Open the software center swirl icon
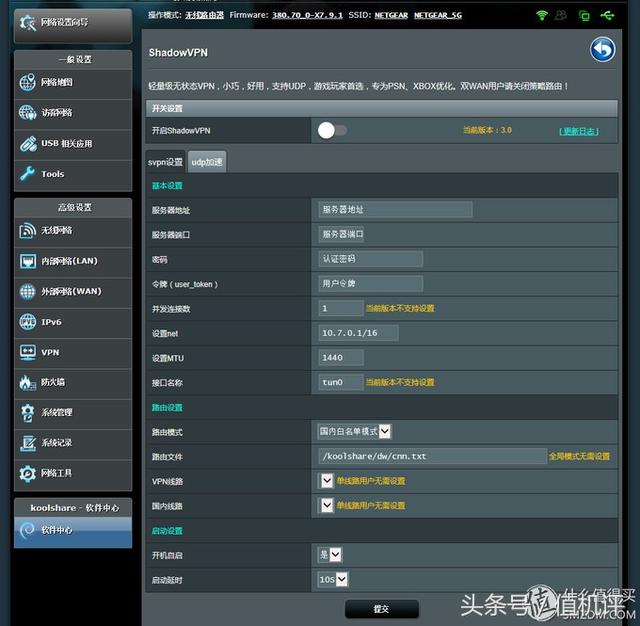Image resolution: width=640 pixels, height=626 pixels. (28, 530)
